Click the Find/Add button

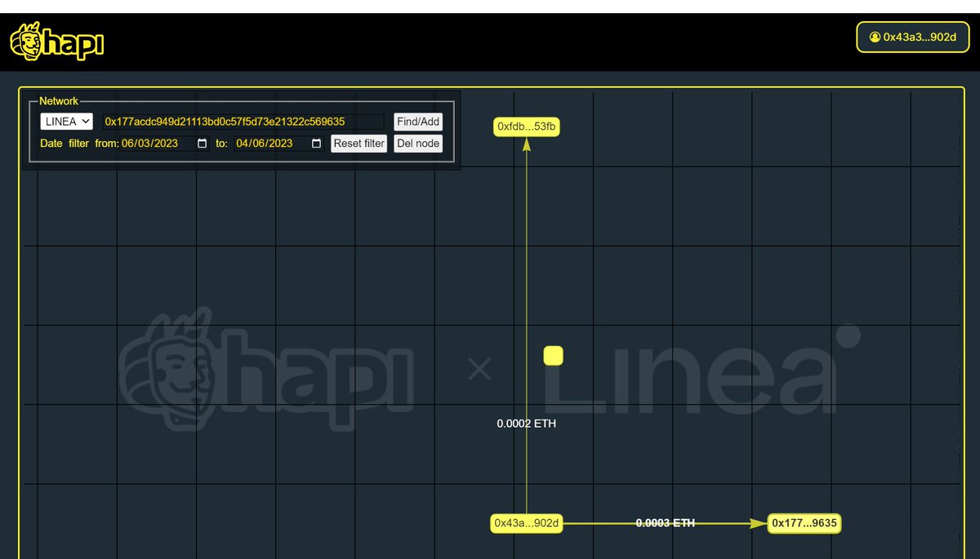pyautogui.click(x=418, y=122)
